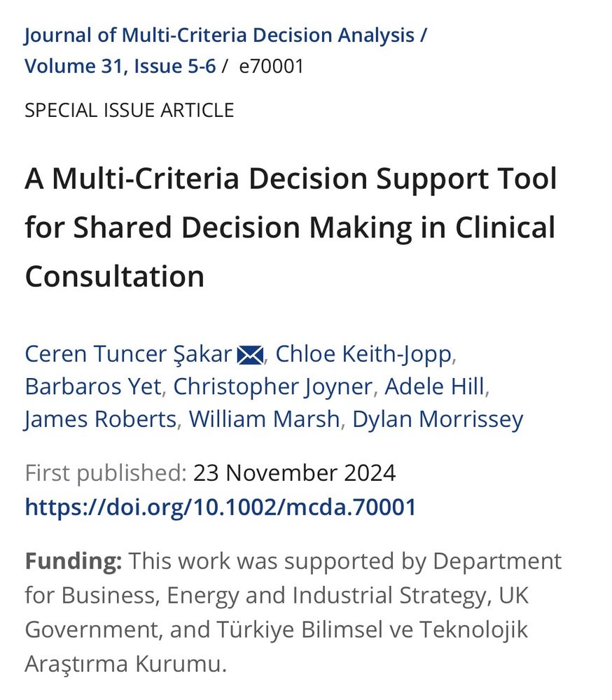612x700 pixels.
Task: Open Journal of Multi-Criteria Decision Analysis link
Action: [x=219, y=35]
